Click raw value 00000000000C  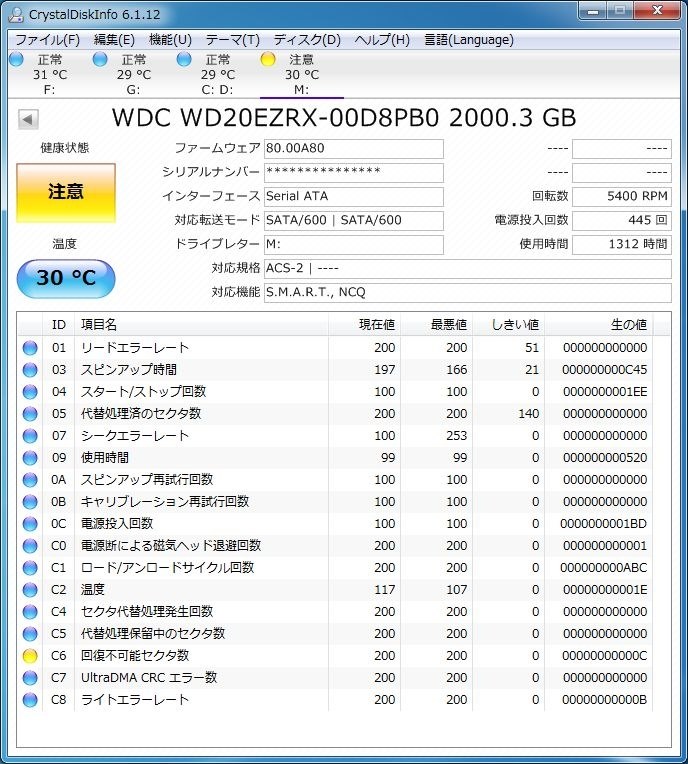point(605,656)
